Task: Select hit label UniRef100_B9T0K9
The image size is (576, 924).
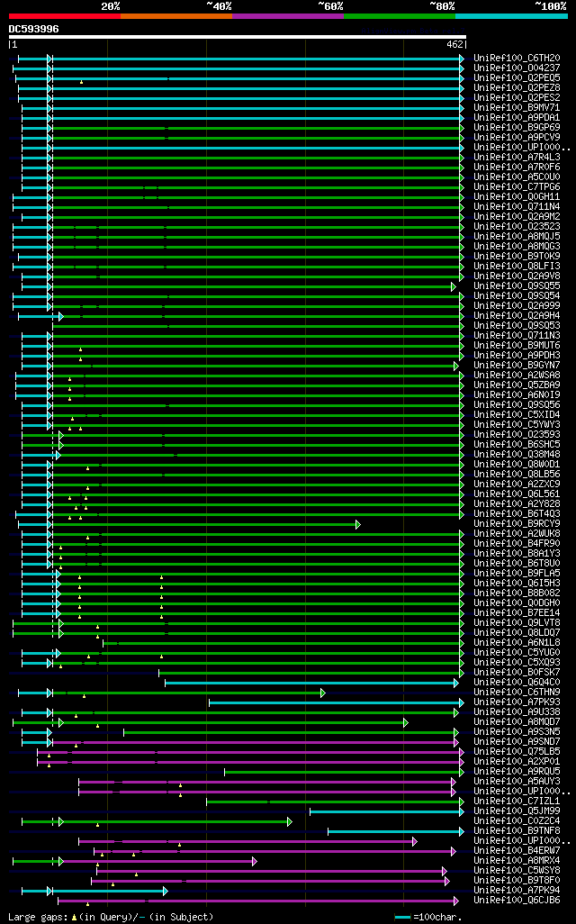Action: click(x=517, y=257)
